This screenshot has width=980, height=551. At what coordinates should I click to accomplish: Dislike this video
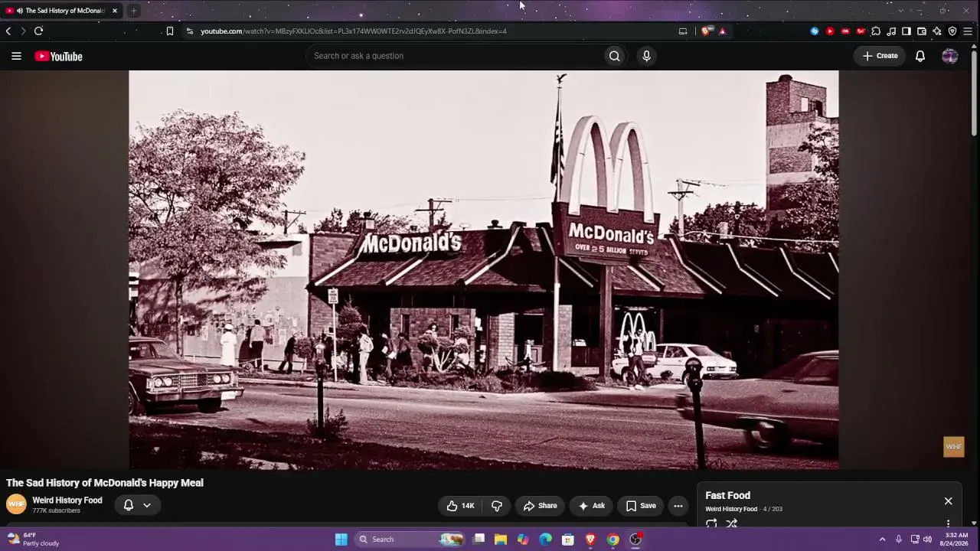tap(496, 506)
